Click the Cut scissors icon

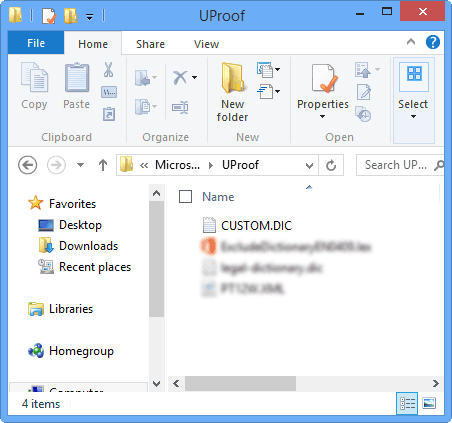(108, 69)
